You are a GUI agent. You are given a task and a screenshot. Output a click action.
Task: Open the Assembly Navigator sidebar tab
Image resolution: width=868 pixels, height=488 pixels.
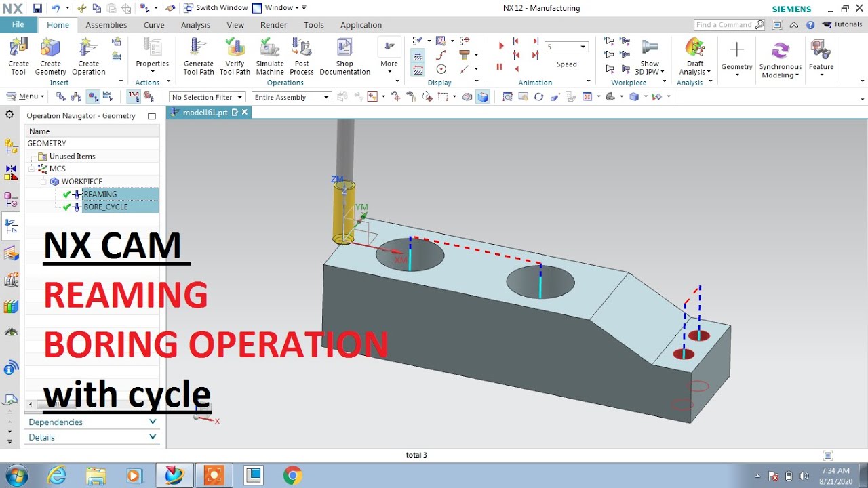(x=11, y=146)
